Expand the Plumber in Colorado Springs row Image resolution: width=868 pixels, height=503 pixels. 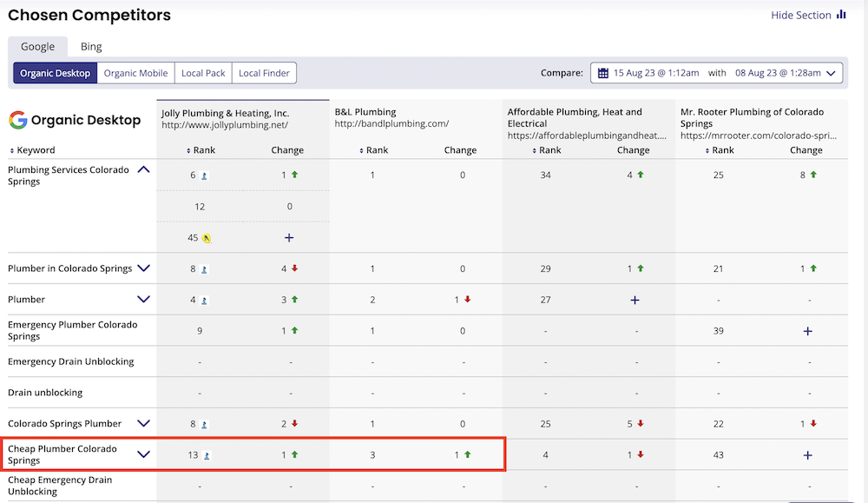(x=144, y=268)
